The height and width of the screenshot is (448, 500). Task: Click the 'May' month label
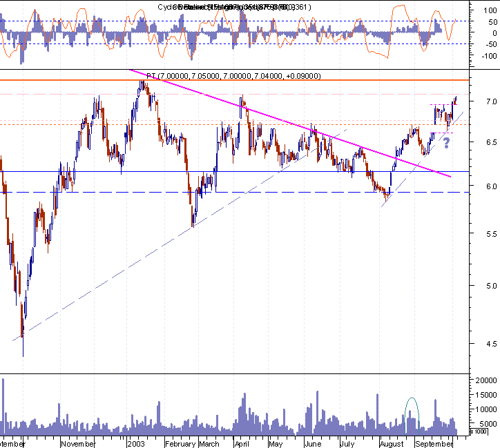click(276, 444)
